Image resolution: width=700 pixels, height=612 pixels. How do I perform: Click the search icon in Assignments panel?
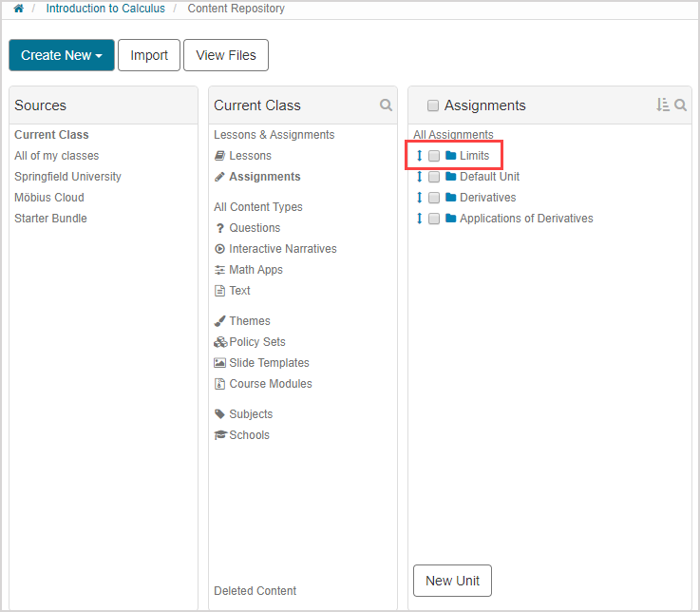coord(680,105)
